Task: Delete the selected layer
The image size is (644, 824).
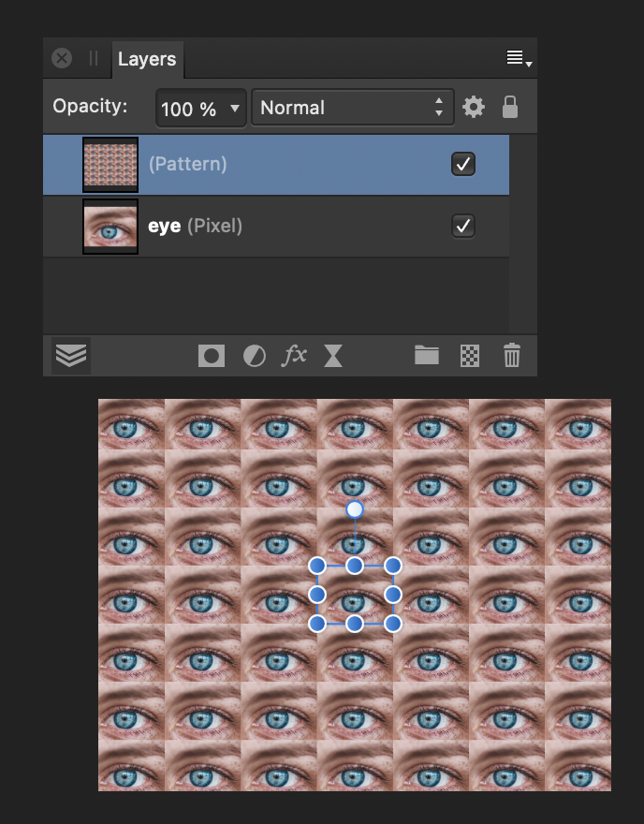Action: [x=510, y=356]
